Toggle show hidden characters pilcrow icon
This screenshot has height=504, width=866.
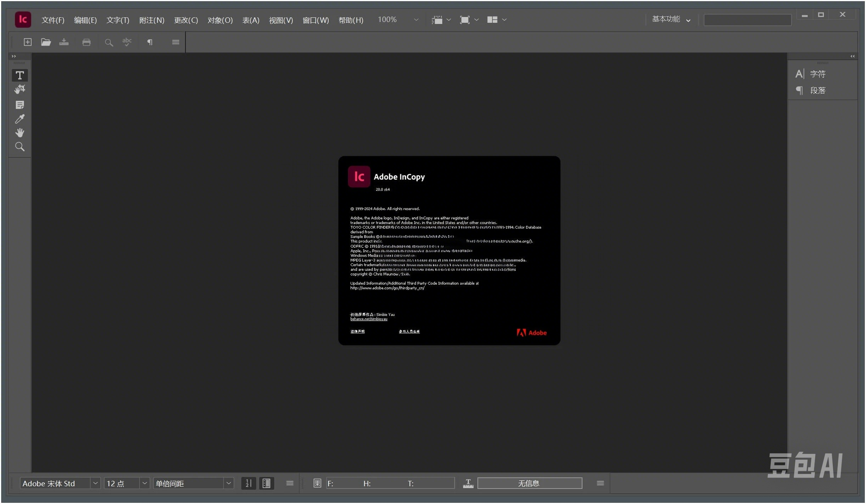[x=150, y=42]
